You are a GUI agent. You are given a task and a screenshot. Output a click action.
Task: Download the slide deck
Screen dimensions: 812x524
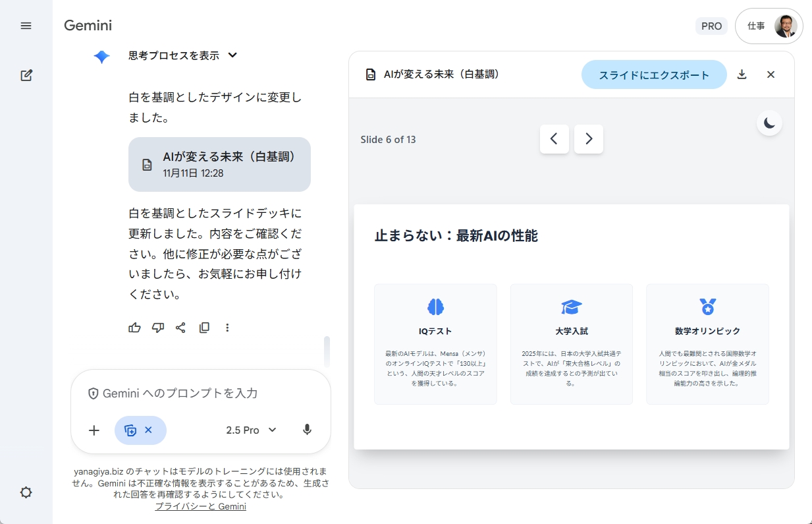[742, 74]
